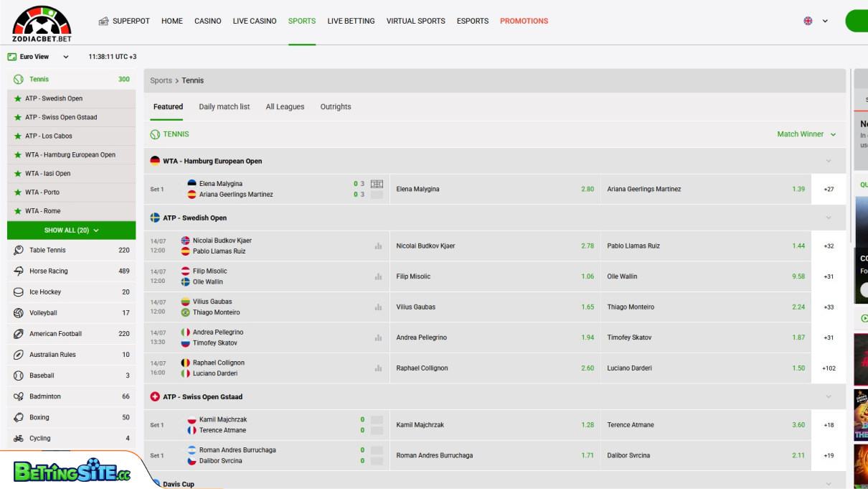Screen dimensions: 868x489
Task: Open the Live Betting menu item
Action: click(x=351, y=22)
